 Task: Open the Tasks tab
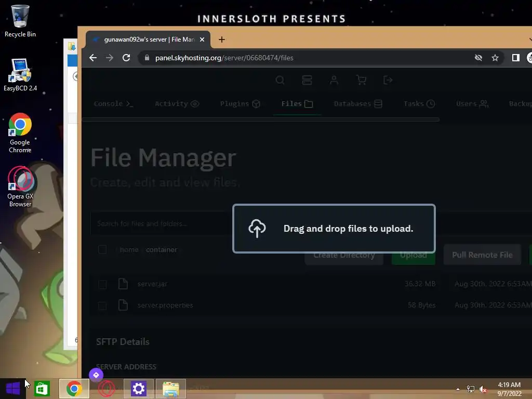[x=419, y=104]
